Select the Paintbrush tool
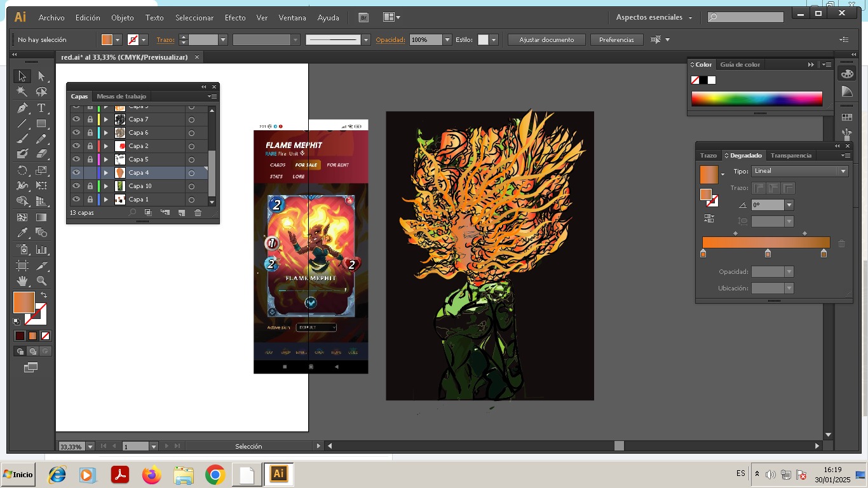The height and width of the screenshot is (488, 868). pyautogui.click(x=22, y=139)
